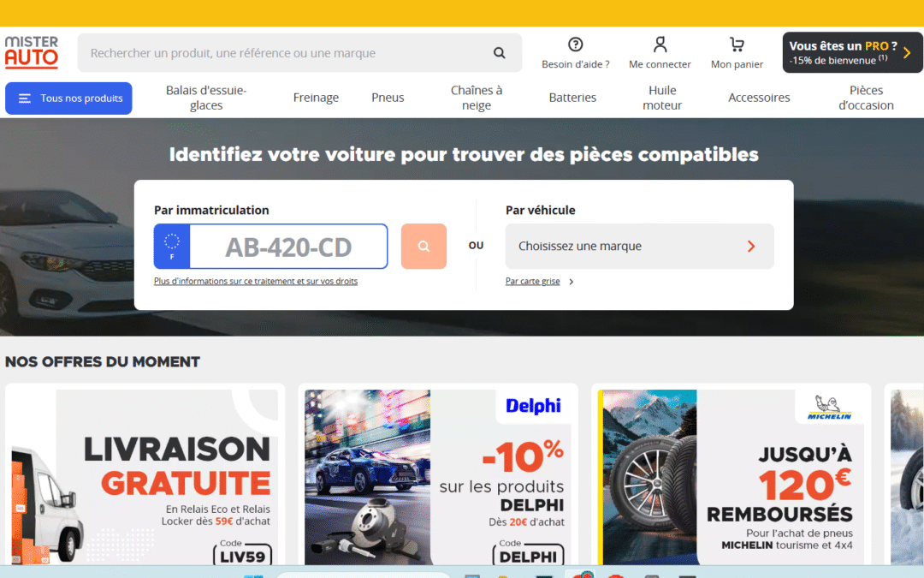Go to the Freinage category

coord(316,98)
